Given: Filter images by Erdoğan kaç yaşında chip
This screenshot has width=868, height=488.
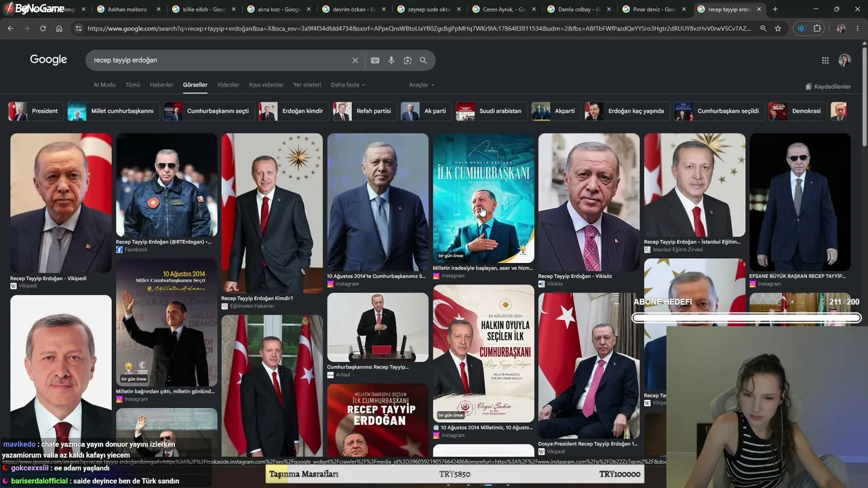Looking at the screenshot, I should pos(627,111).
